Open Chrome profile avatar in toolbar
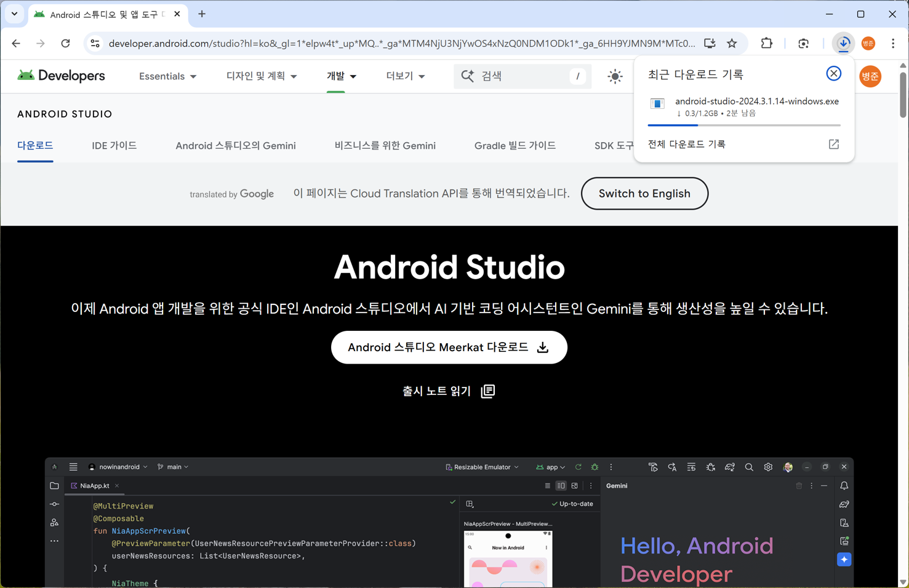The width and height of the screenshot is (909, 588). [x=868, y=44]
